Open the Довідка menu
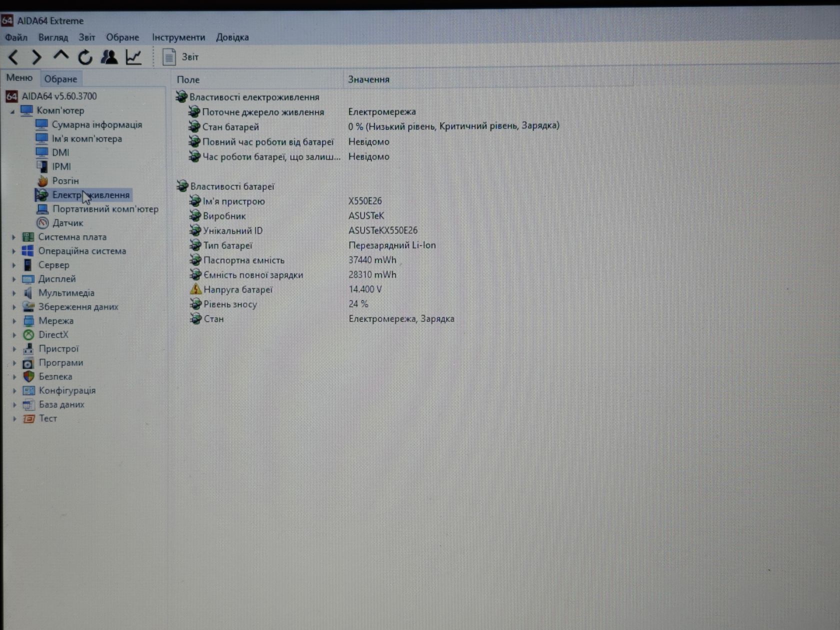The width and height of the screenshot is (840, 630). click(x=232, y=37)
